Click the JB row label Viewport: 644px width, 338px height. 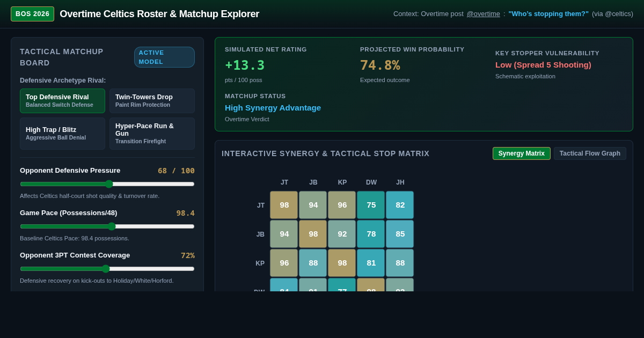tap(260, 234)
